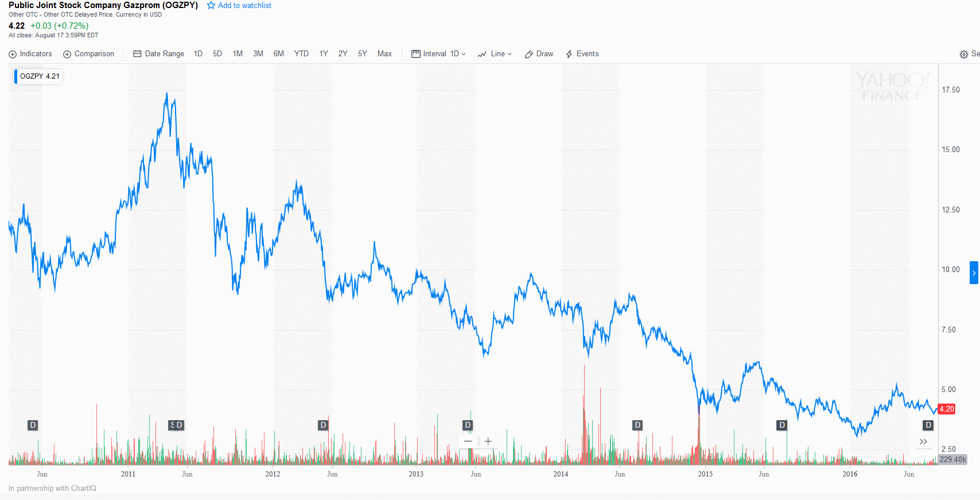Click the Draw pencil icon
The image size is (980, 500).
(x=529, y=54)
